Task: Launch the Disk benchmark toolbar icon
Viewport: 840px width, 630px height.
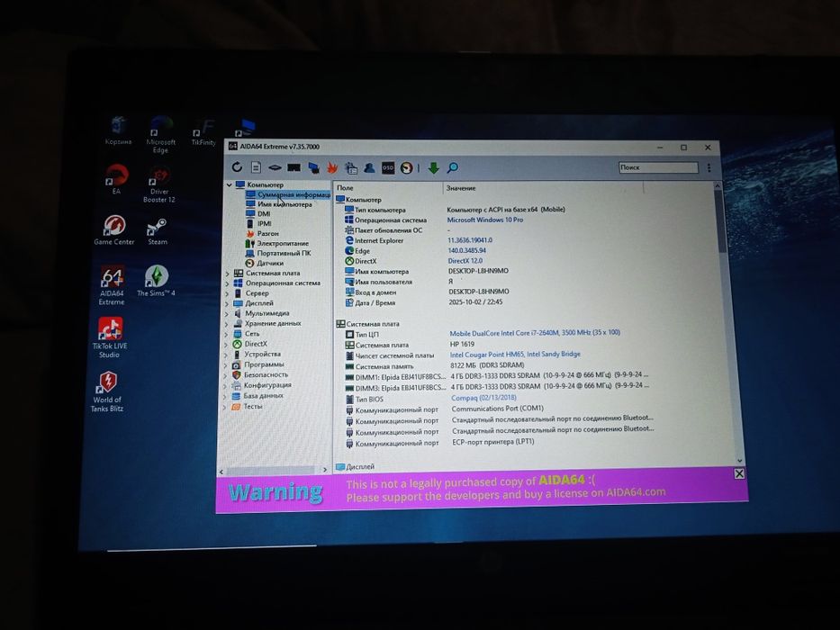Action: (x=275, y=167)
